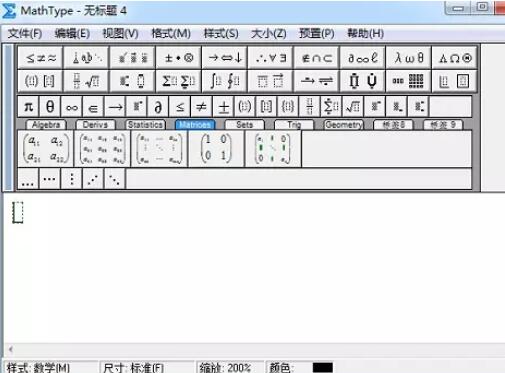Switch to the Sets tab
This screenshot has height=373, width=505.
pos(245,125)
